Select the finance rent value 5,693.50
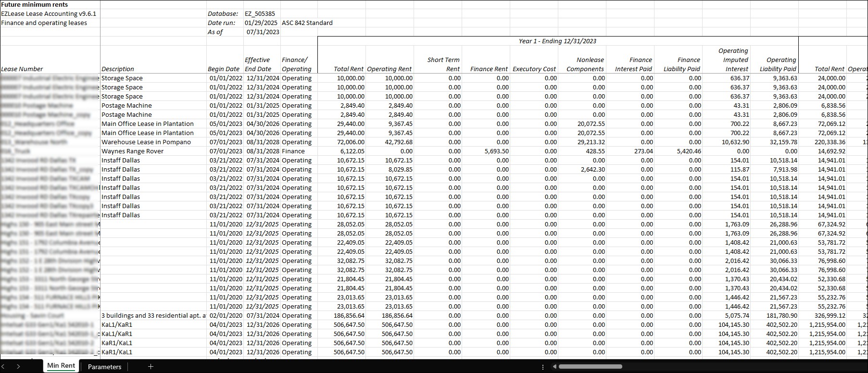Screen dimensions: 868x373 [496, 151]
